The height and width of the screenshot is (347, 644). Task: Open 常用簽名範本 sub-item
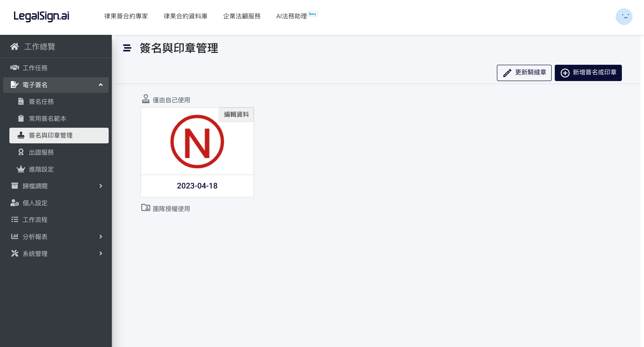(47, 119)
